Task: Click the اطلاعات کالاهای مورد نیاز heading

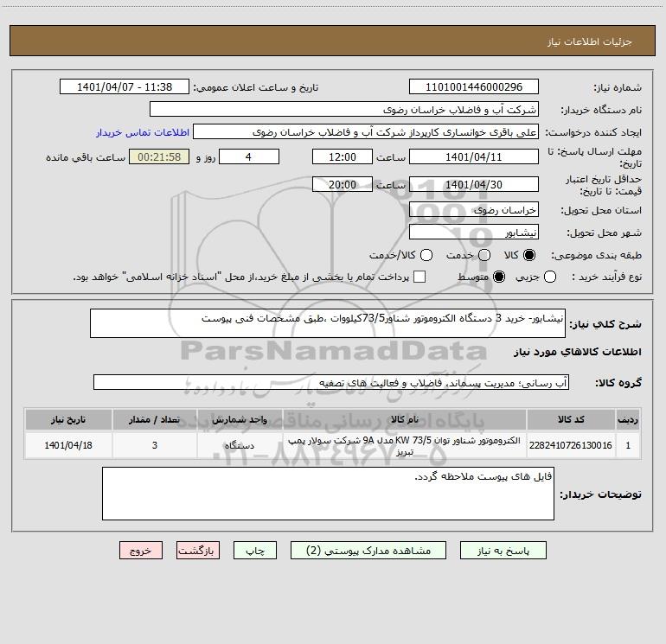Action: click(x=578, y=352)
